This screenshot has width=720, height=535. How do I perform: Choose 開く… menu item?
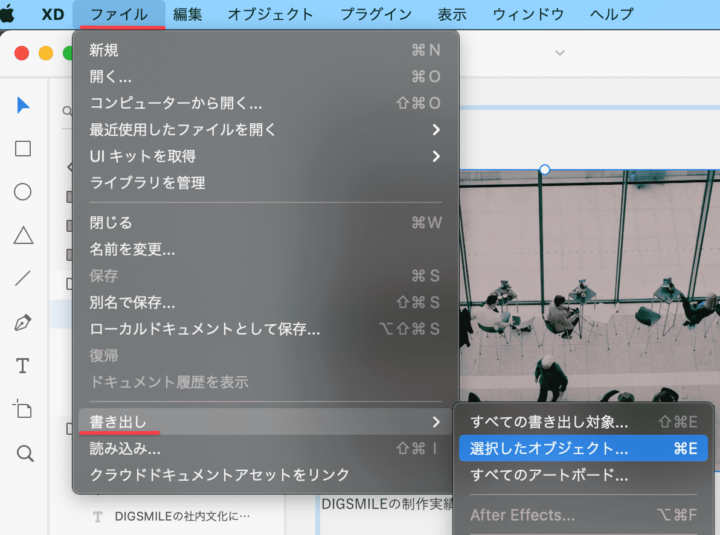pyautogui.click(x=265, y=76)
